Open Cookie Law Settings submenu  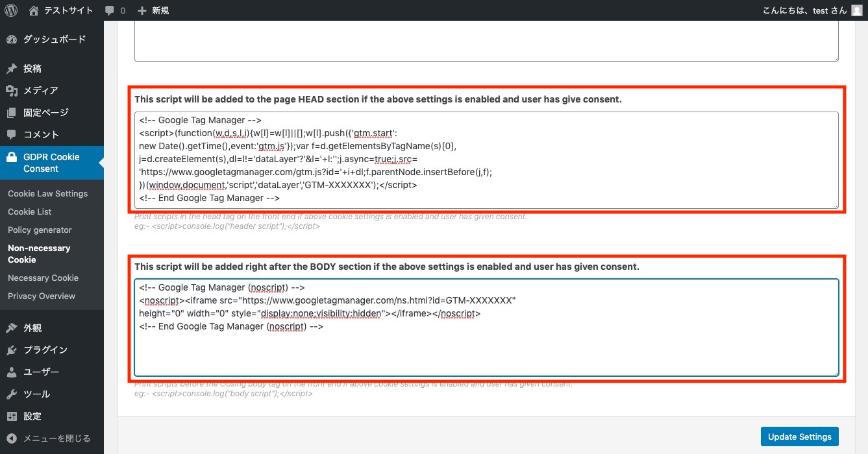(47, 193)
